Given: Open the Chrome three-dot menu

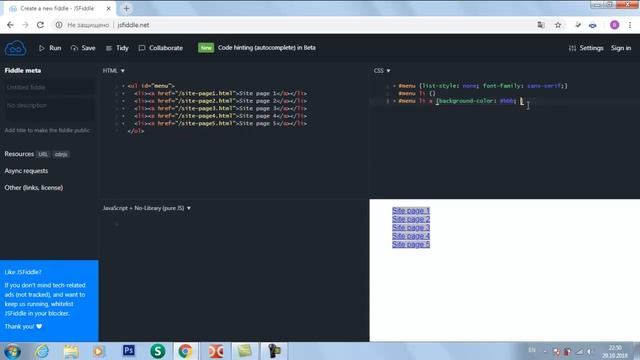Looking at the screenshot, I should pos(630,25).
